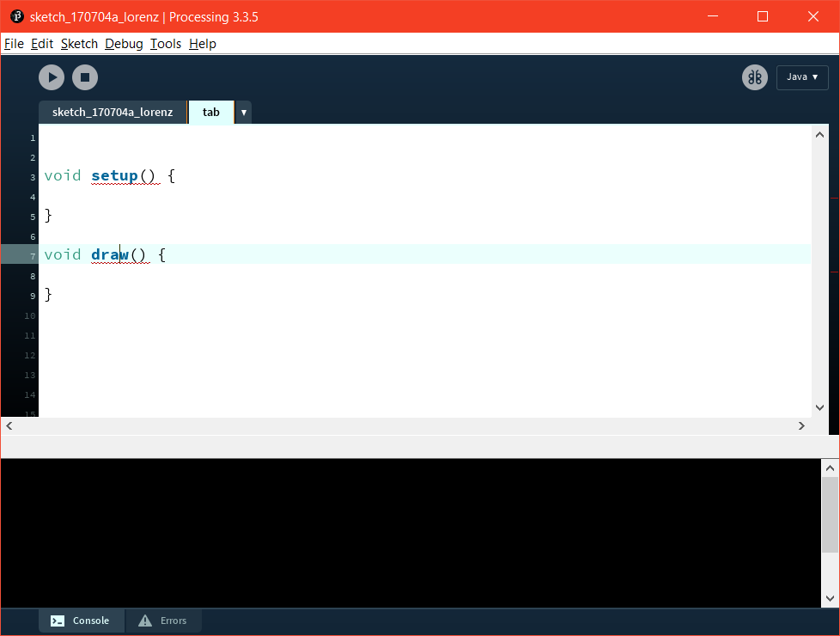
Task: Run the sketch with the Play button
Action: tap(52, 77)
